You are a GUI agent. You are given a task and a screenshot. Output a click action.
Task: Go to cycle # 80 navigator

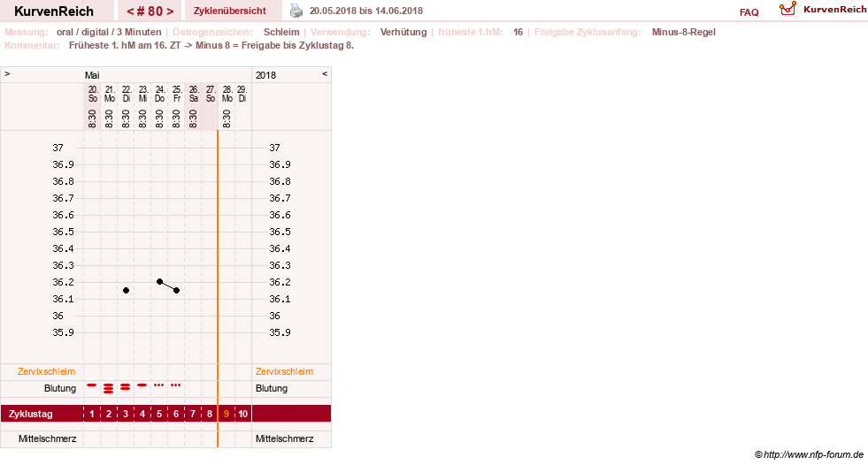pos(150,11)
